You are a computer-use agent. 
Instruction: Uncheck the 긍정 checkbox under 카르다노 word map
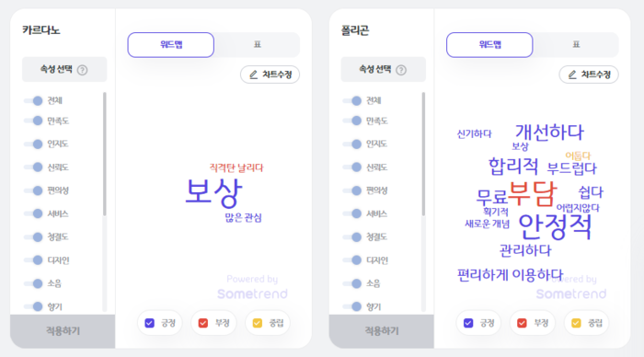[x=149, y=323]
